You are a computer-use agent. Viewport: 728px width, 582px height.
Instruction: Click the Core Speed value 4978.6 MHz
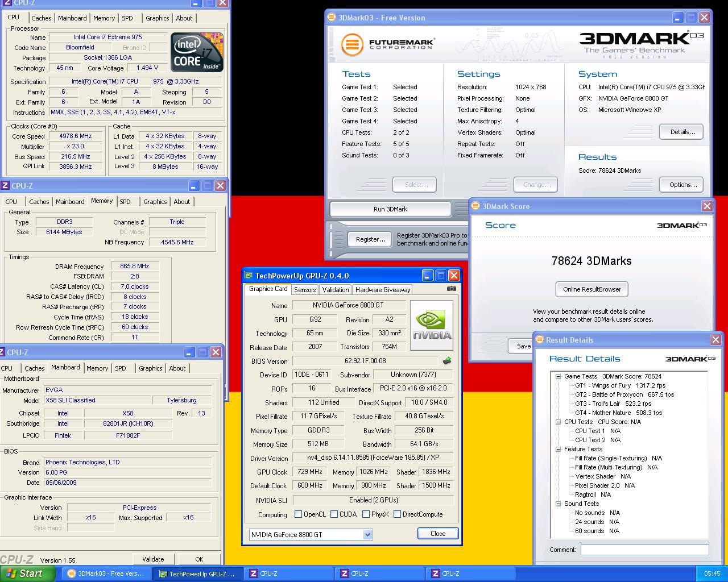[x=76, y=136]
